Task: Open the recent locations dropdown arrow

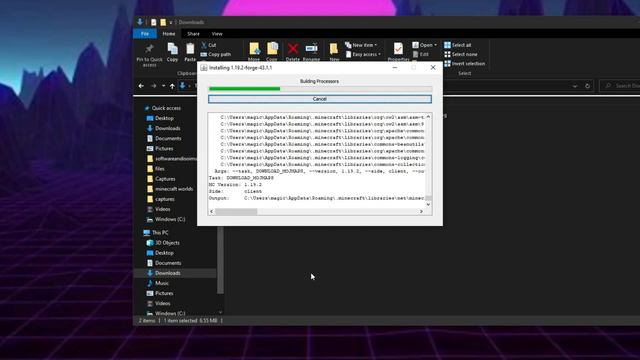Action: 163,86
